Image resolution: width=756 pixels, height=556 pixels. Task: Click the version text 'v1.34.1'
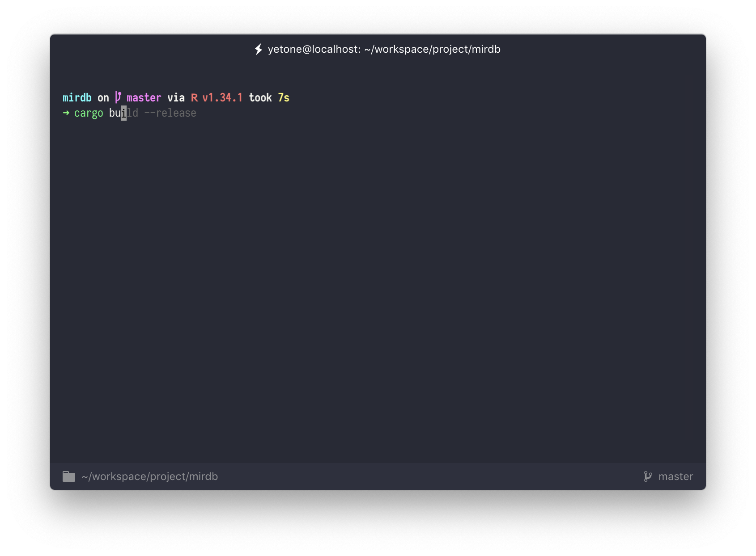[222, 97]
